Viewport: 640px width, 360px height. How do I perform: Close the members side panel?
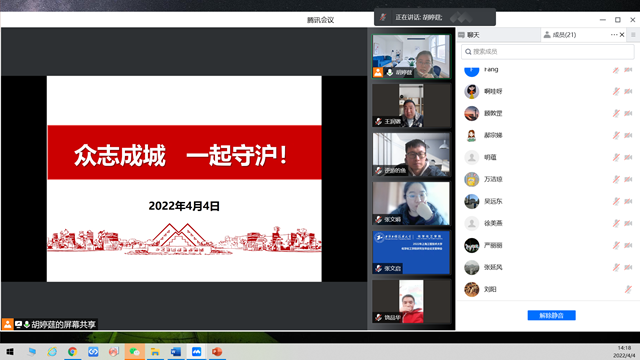click(x=622, y=35)
